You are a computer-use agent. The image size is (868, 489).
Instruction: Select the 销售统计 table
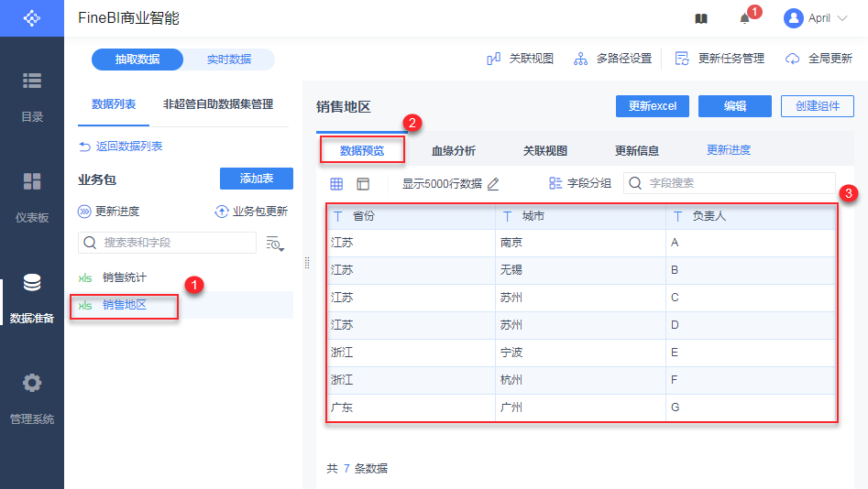point(124,277)
